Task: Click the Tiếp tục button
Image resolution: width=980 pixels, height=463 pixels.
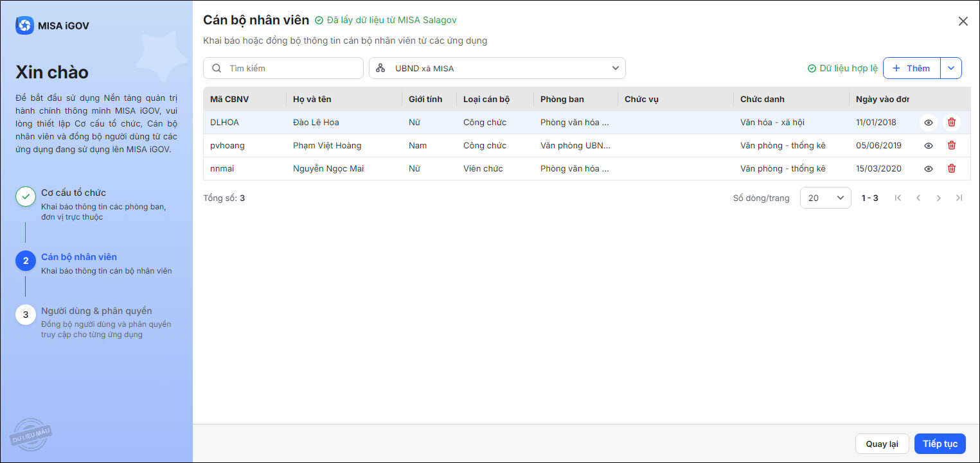Action: click(940, 444)
